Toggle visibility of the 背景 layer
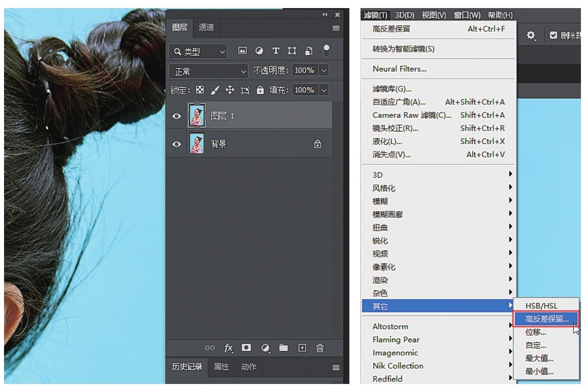Screen dimensions: 588x386 pyautogui.click(x=177, y=145)
